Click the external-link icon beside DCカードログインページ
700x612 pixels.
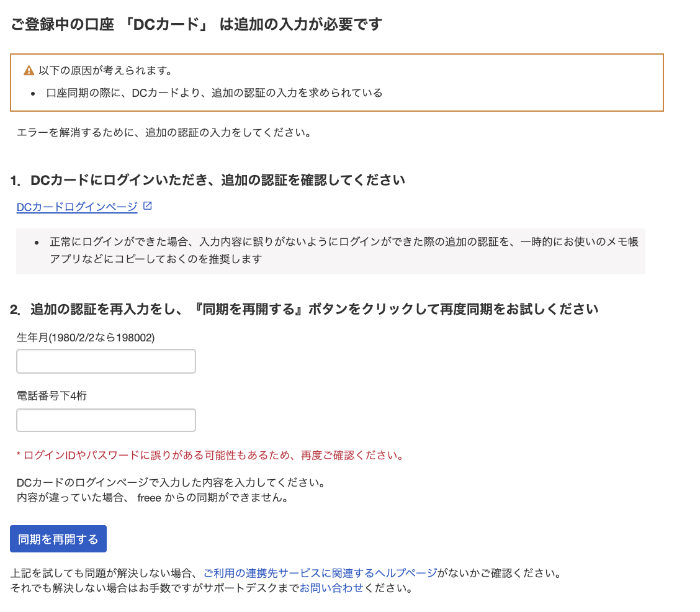coord(146,207)
